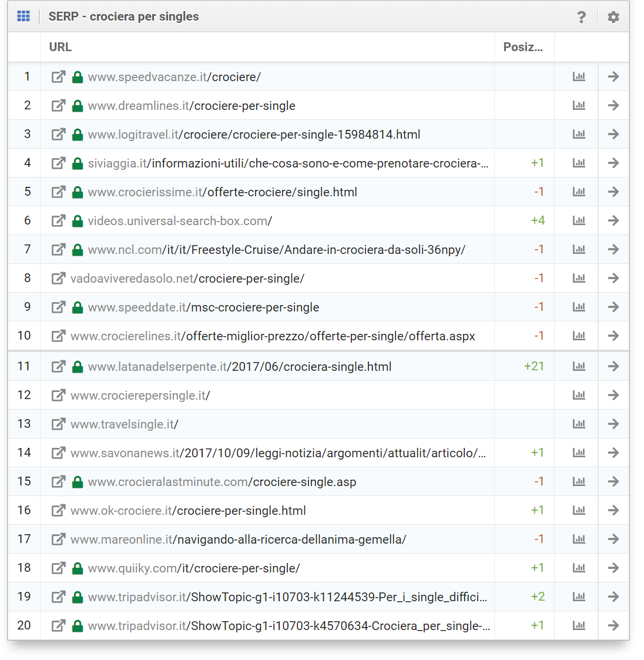Image resolution: width=644 pixels, height=660 pixels.
Task: Click arrow for videos.universal-search-box.com row
Action: [x=613, y=220]
